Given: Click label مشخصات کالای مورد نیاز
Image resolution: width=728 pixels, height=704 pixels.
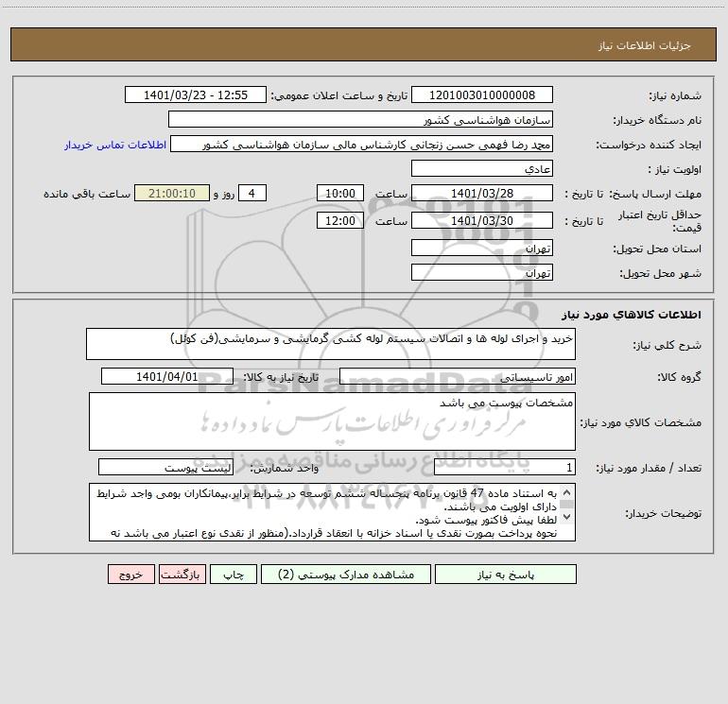Looking at the screenshot, I should [641, 422].
